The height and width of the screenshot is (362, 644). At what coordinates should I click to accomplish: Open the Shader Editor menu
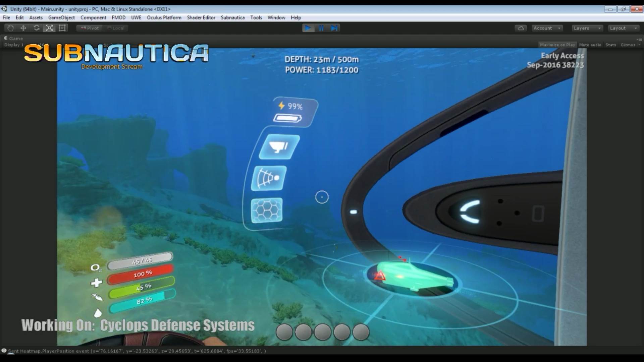click(x=201, y=17)
